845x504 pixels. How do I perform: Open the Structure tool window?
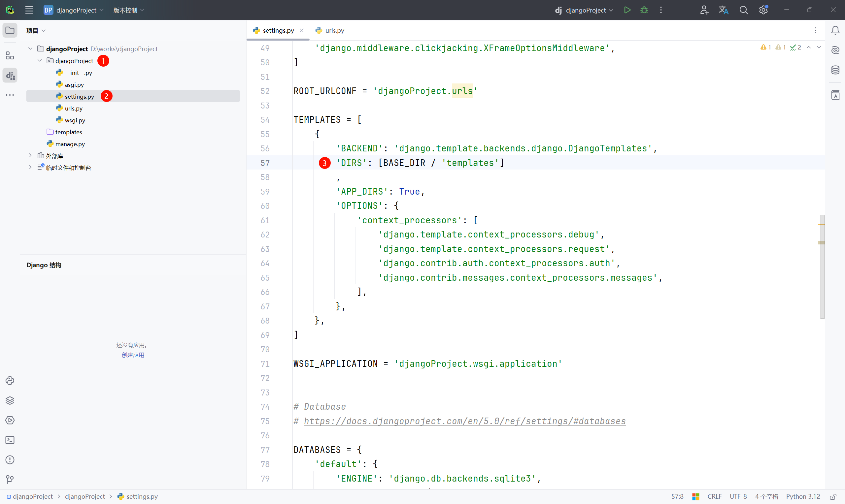click(10, 55)
